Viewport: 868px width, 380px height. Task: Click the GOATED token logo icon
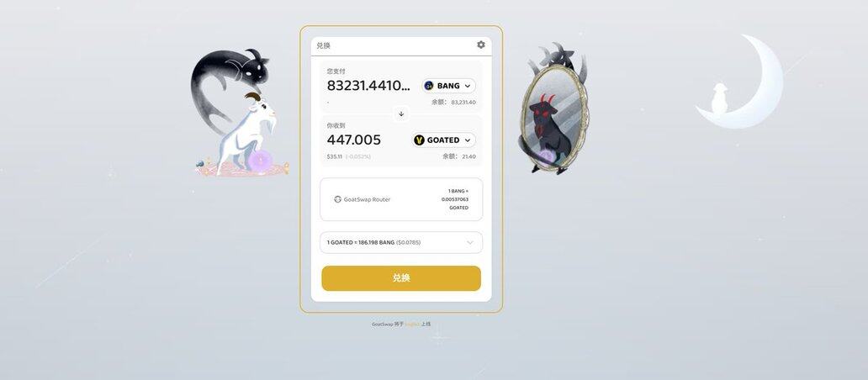click(419, 140)
